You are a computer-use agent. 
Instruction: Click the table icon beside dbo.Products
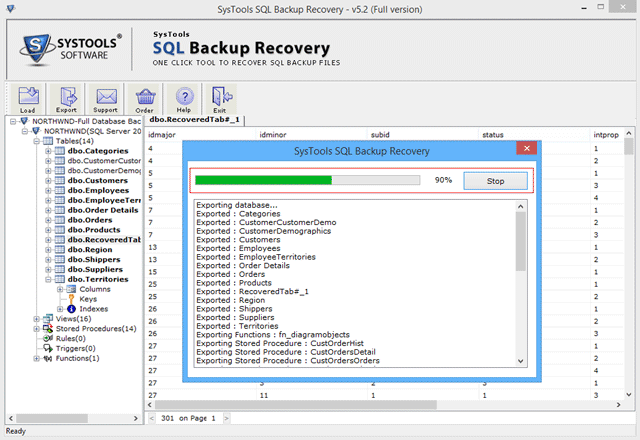point(60,230)
